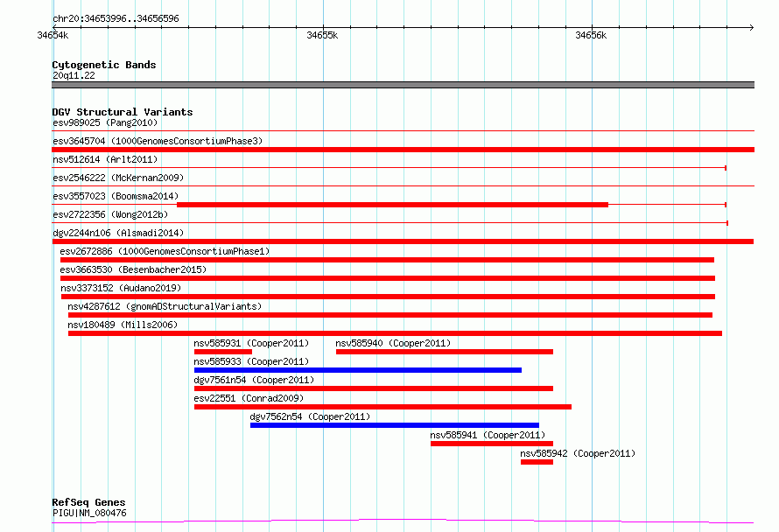Open the RefSeq Genes track title

click(88, 502)
